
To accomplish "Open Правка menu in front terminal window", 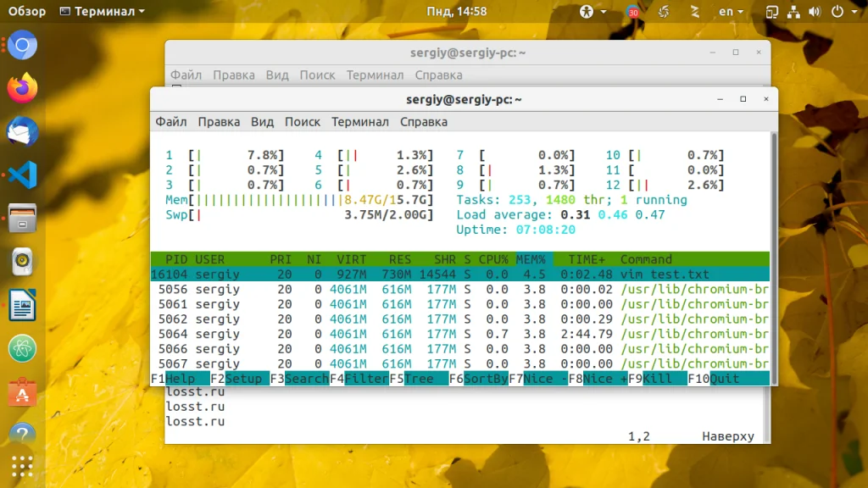I will click(219, 122).
